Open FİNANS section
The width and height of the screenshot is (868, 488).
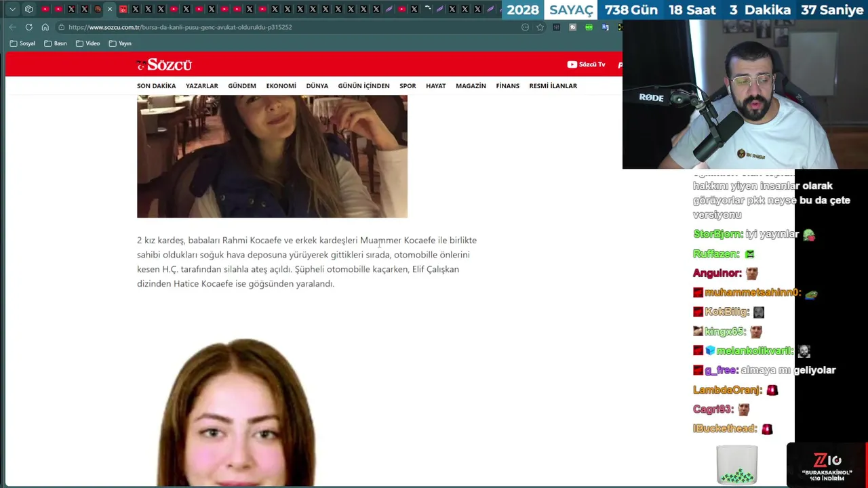tap(507, 86)
